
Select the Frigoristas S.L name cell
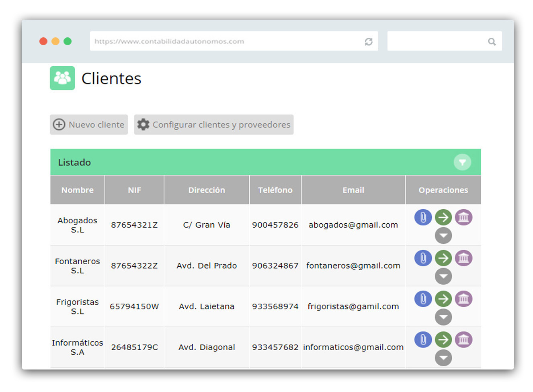click(78, 306)
